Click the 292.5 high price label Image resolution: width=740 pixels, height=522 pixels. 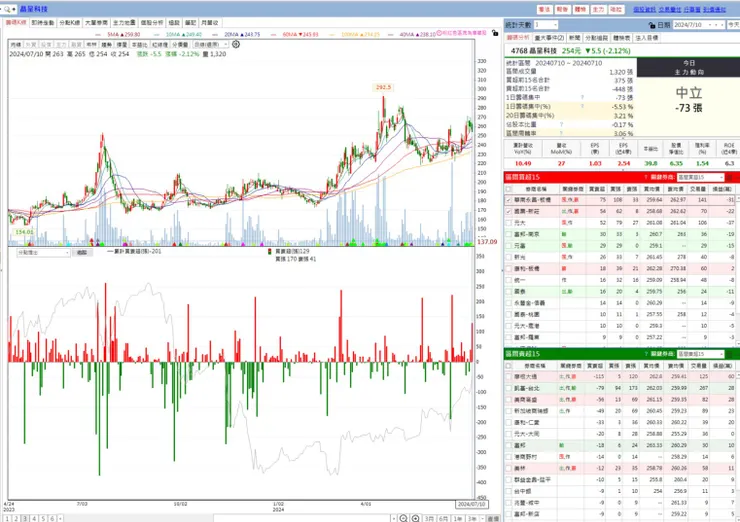point(383,87)
